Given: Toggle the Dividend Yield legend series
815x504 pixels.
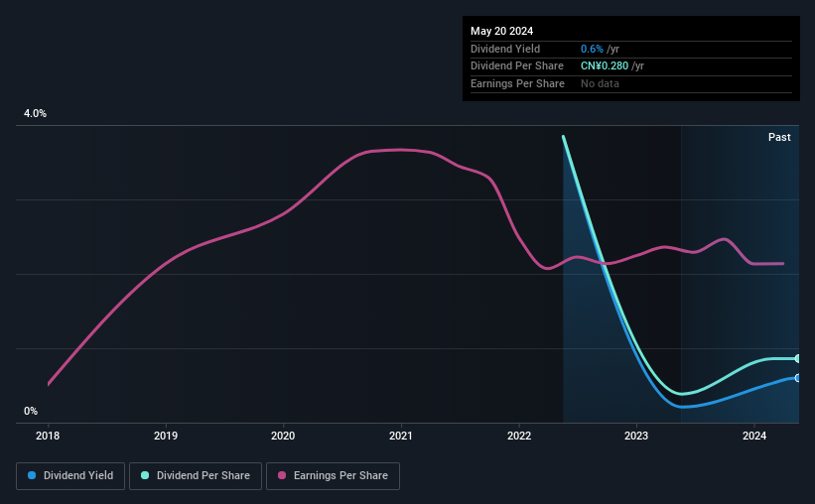Looking at the screenshot, I should pyautogui.click(x=70, y=476).
